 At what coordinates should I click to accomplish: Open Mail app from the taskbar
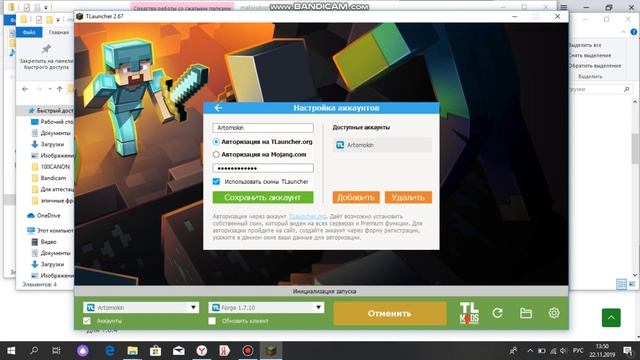click(179, 351)
